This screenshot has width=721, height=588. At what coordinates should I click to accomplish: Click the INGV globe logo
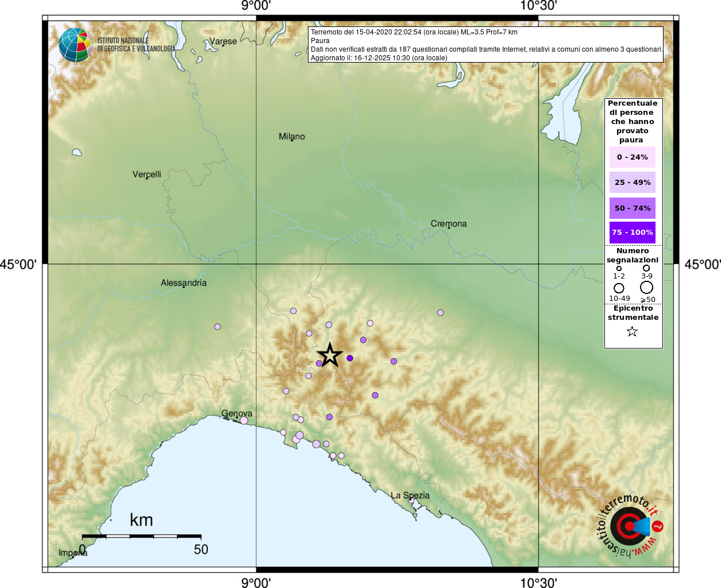[75, 45]
